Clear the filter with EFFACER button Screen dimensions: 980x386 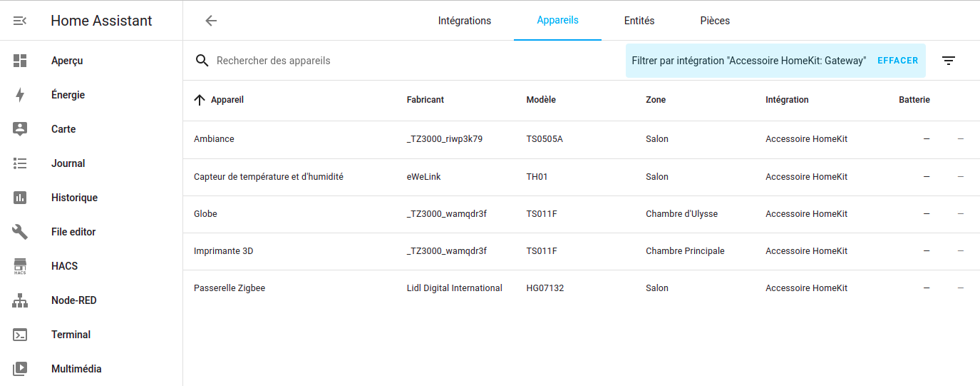point(897,61)
